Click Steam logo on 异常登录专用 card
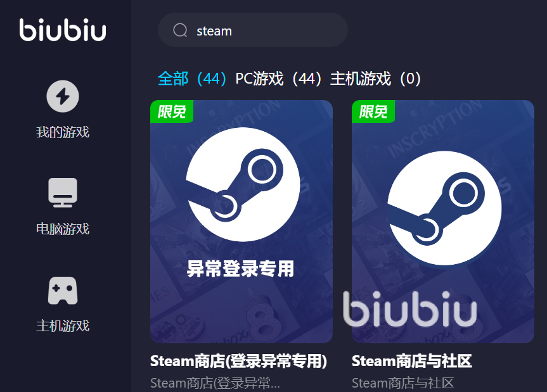 tap(243, 184)
